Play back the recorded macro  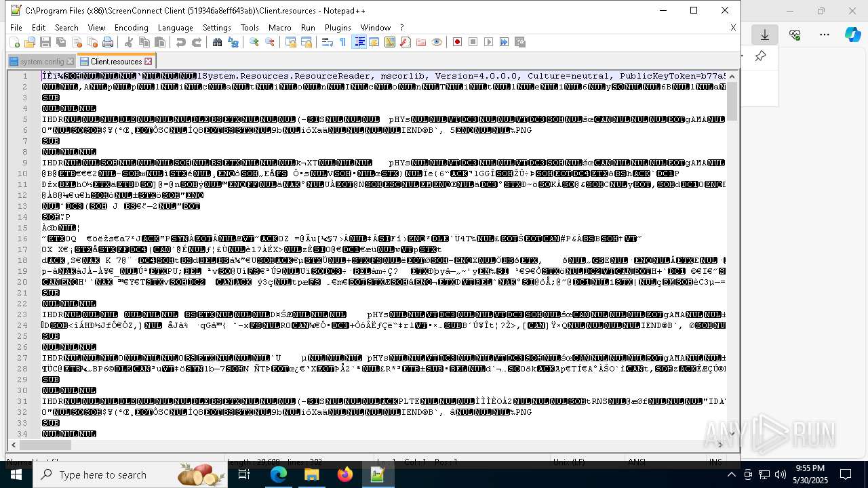[x=489, y=42]
